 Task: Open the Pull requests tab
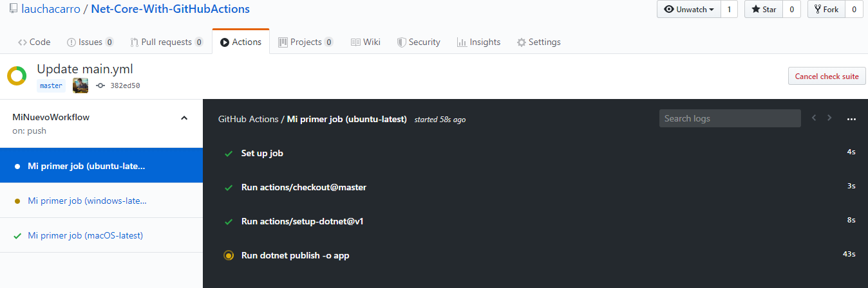point(167,42)
